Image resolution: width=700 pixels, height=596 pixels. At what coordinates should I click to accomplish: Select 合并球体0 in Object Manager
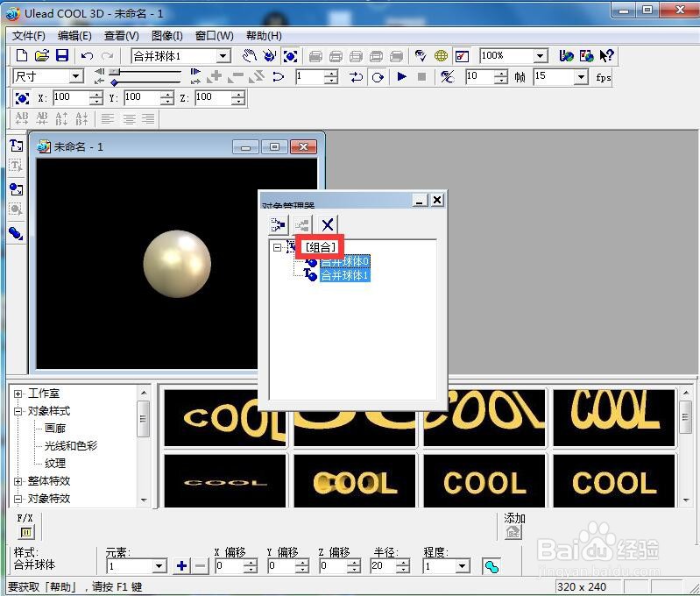344,261
